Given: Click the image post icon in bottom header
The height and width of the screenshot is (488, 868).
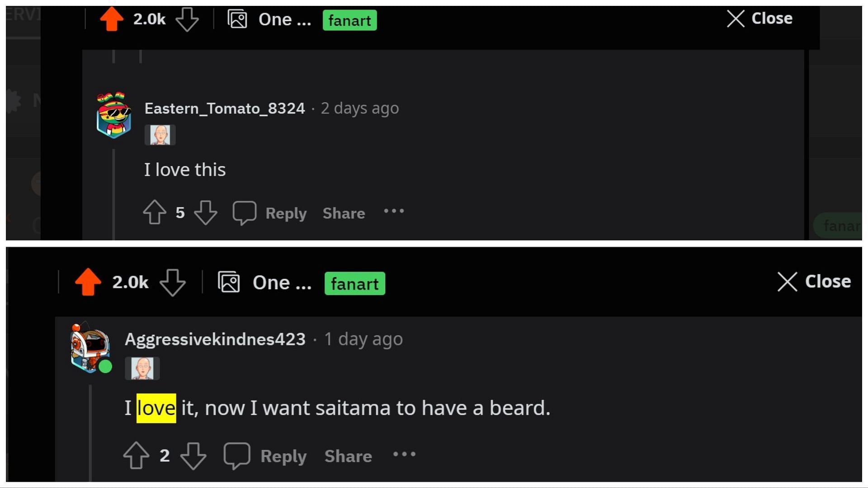Looking at the screenshot, I should pyautogui.click(x=229, y=282).
